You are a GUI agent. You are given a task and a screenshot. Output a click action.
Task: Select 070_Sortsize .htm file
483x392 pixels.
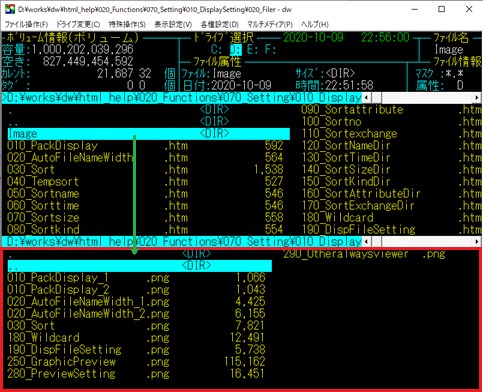(x=145, y=218)
